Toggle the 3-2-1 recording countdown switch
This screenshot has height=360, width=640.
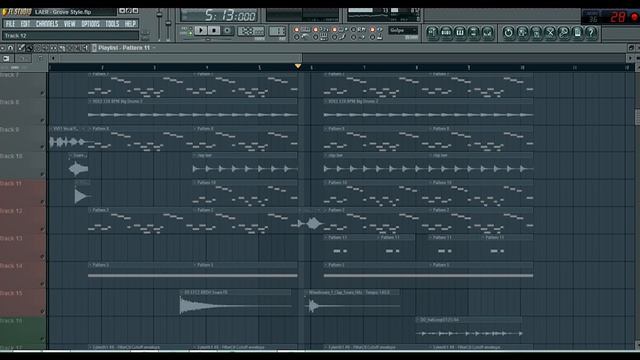click(316, 29)
